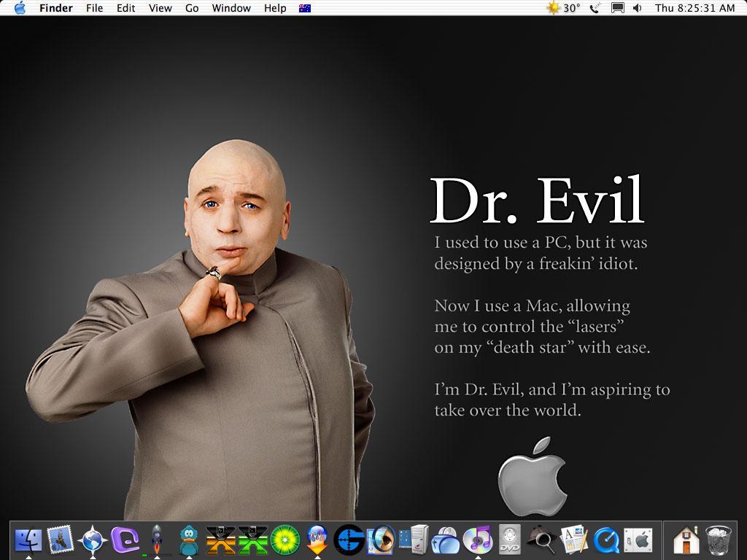Open the blue disc folder icon in dock

tap(446, 541)
